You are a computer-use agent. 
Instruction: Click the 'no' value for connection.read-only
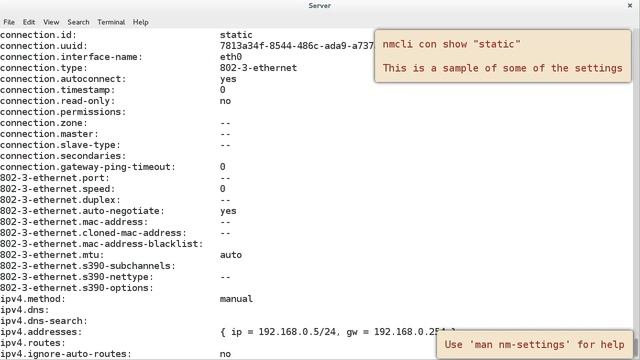tap(225, 101)
